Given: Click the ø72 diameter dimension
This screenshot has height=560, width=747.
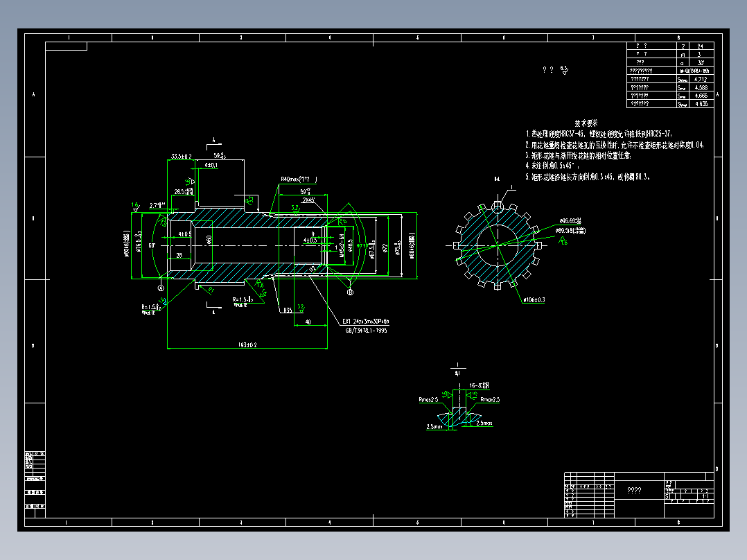Looking at the screenshot, I should [x=385, y=248].
